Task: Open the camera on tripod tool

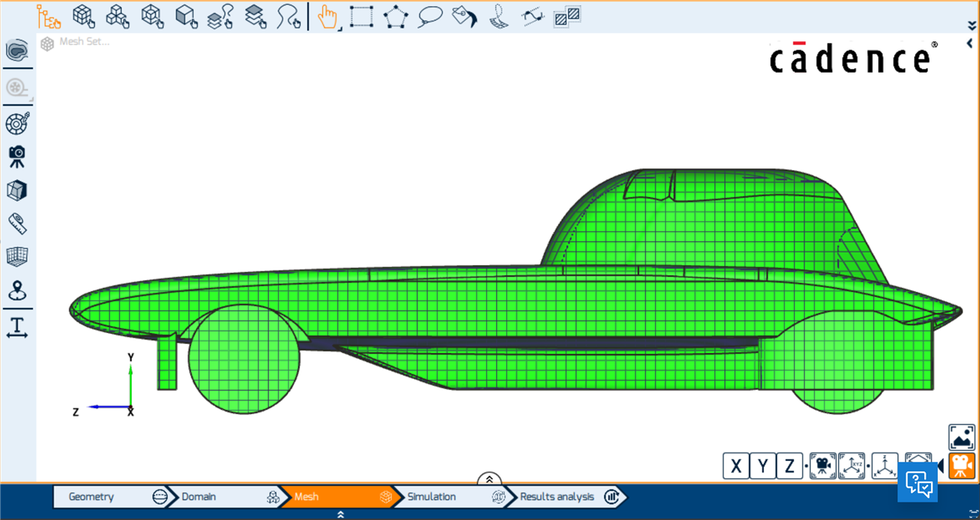Action: pos(17,156)
